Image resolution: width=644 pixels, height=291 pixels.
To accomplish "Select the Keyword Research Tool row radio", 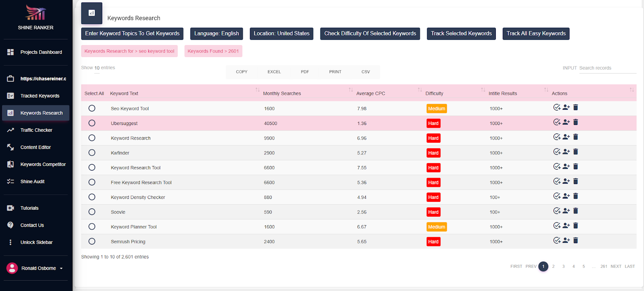I will tap(92, 167).
